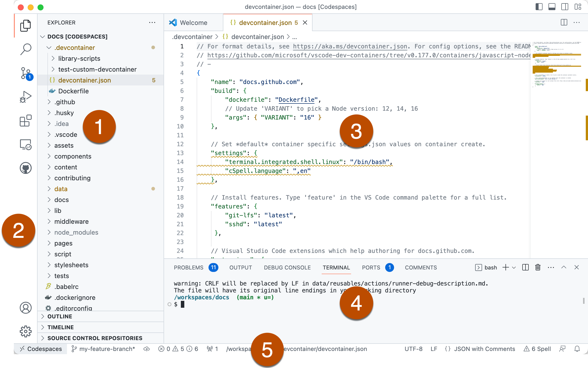Select devcontainer.json file in explorer
This screenshot has width=588, height=368.
click(84, 80)
